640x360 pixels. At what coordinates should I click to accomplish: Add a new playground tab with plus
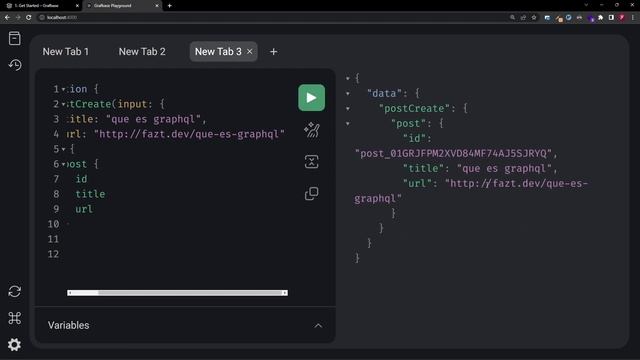(x=273, y=52)
